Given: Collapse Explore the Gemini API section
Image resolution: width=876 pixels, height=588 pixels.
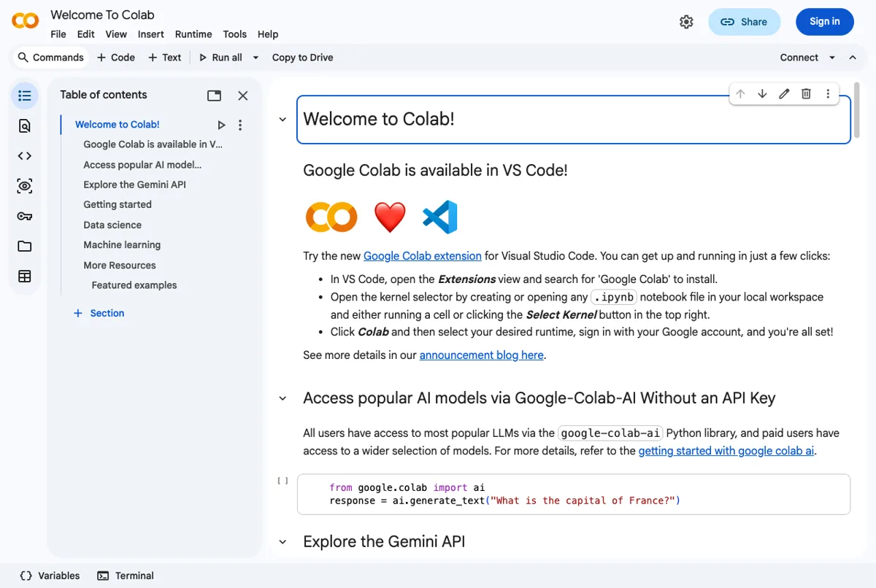Looking at the screenshot, I should click(283, 542).
